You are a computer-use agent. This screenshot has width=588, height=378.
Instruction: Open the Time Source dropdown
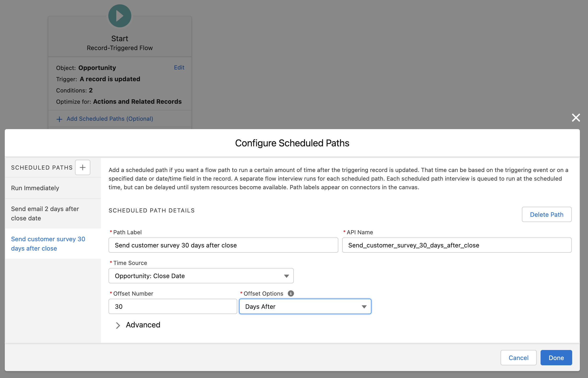(x=201, y=276)
